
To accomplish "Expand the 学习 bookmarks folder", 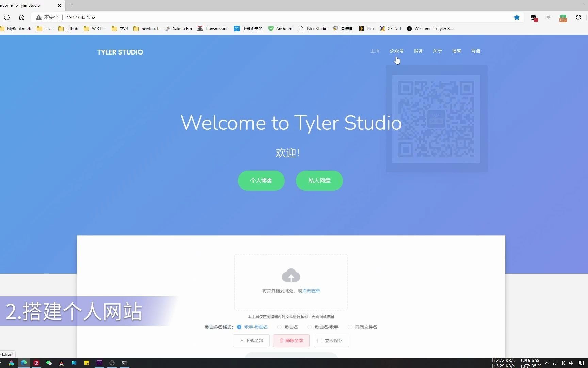I will point(120,29).
